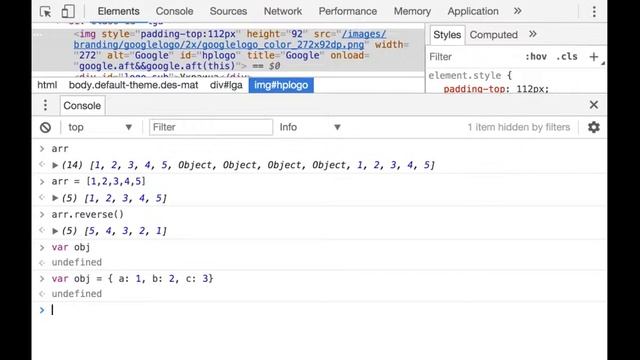Image resolution: width=640 pixels, height=360 pixels.
Task: Expand the (5) [1, 2, 3, 4, 5] result
Action: 55,198
